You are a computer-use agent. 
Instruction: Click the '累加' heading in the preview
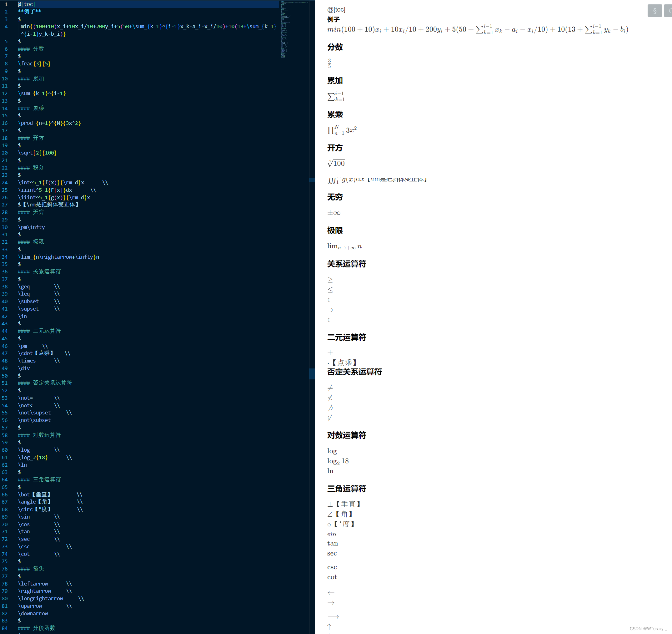(335, 80)
